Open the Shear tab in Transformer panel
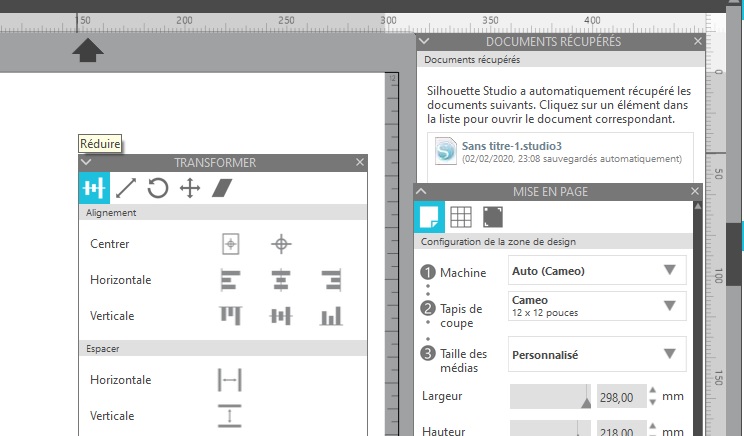 point(222,188)
